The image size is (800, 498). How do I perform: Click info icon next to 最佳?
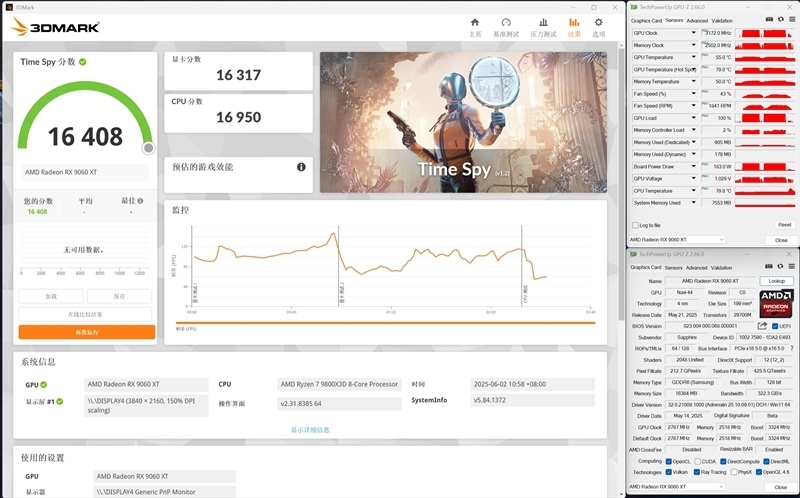click(x=140, y=201)
